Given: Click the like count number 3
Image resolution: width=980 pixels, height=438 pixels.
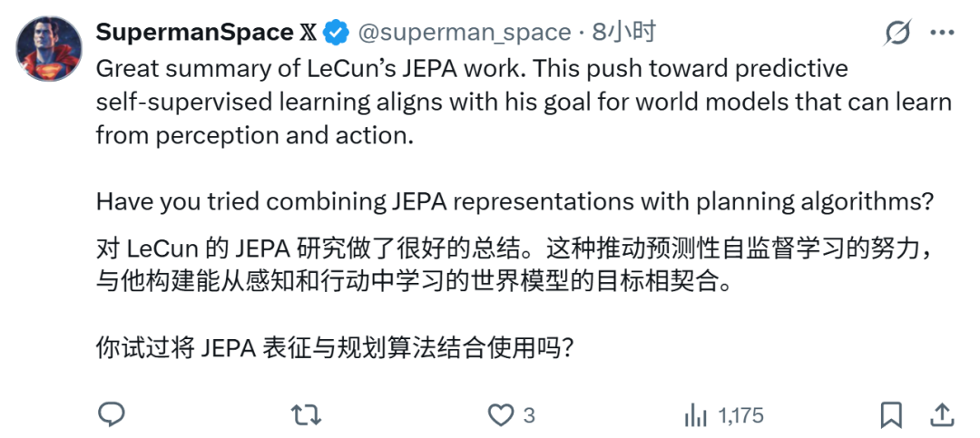Looking at the screenshot, I should pos(529,415).
